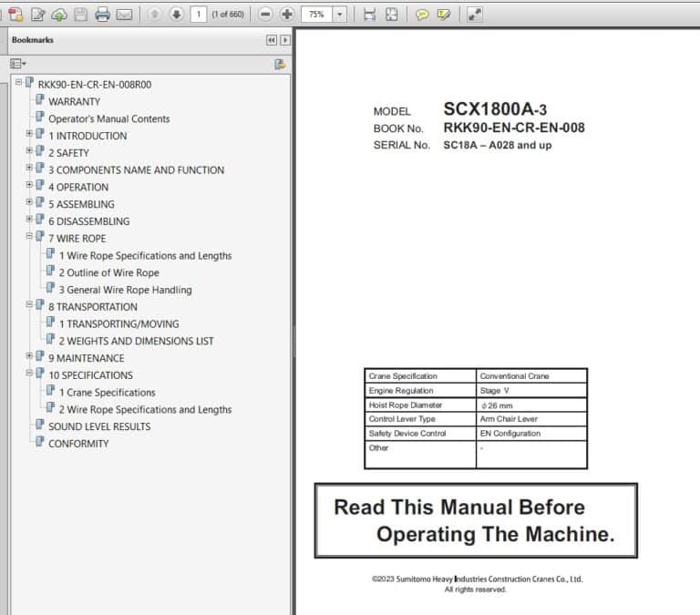The width and height of the screenshot is (700, 615).
Task: Go to next page arrow
Action: pos(176,15)
